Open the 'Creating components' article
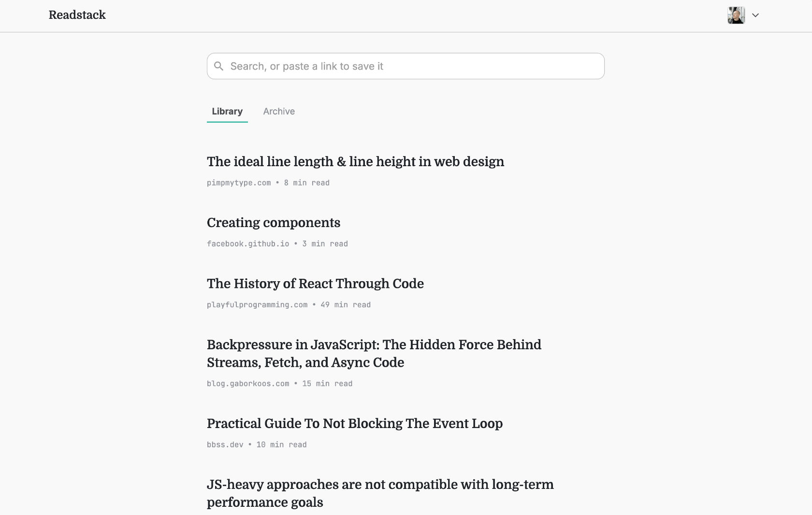Screen dimensions: 812x515 click(x=274, y=222)
